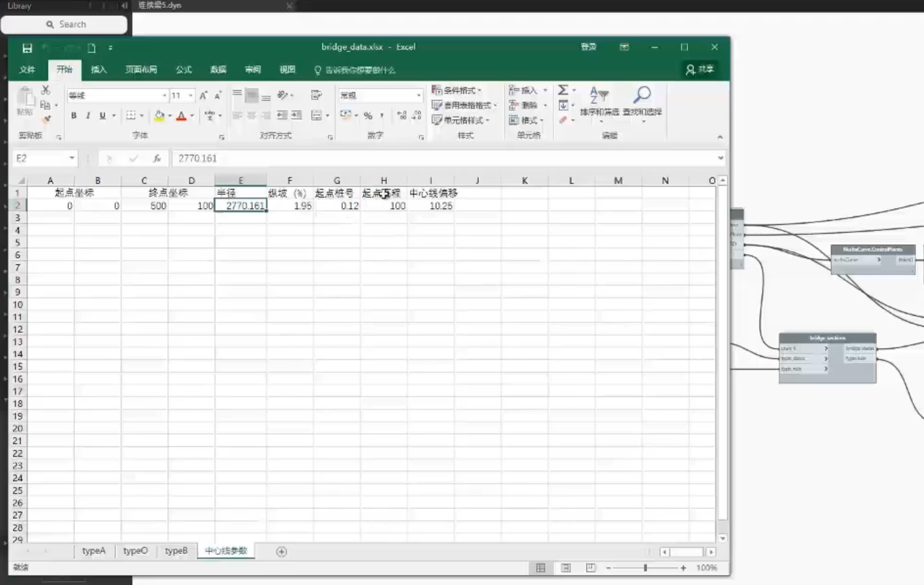Switch to Normal view in status bar
This screenshot has width=924, height=585.
tap(541, 568)
